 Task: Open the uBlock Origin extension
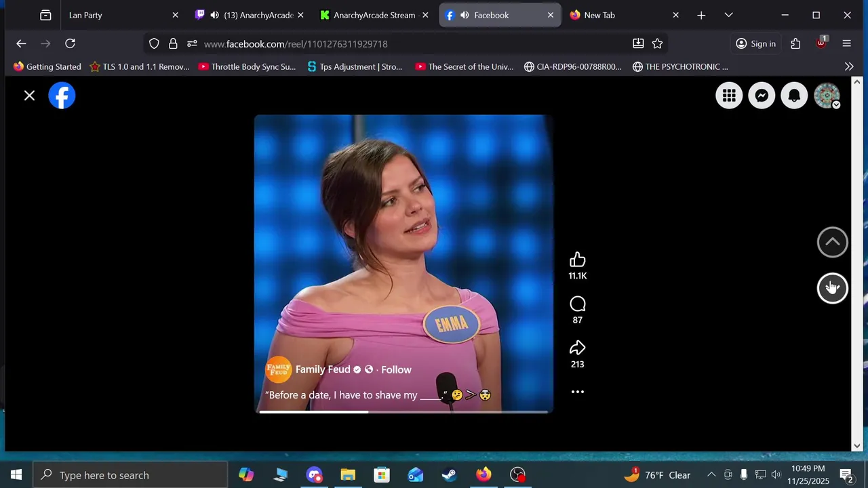(x=821, y=43)
